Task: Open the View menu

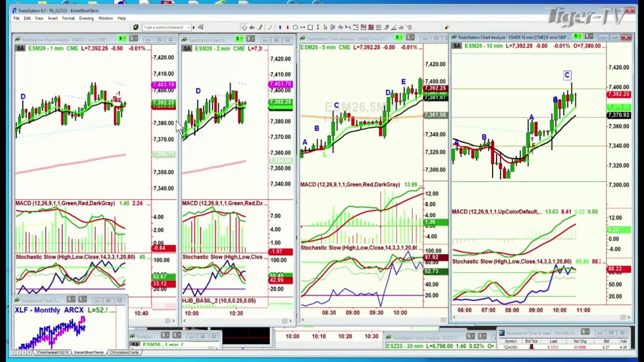Action: coord(39,18)
